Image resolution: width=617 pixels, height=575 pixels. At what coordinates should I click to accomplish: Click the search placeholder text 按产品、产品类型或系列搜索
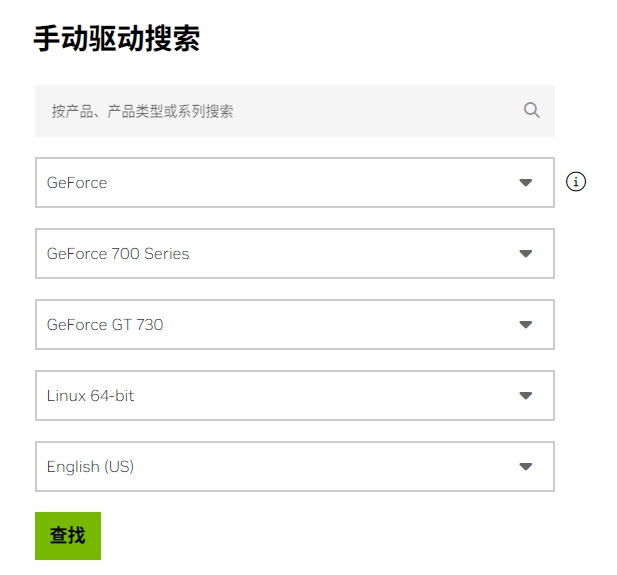[143, 111]
